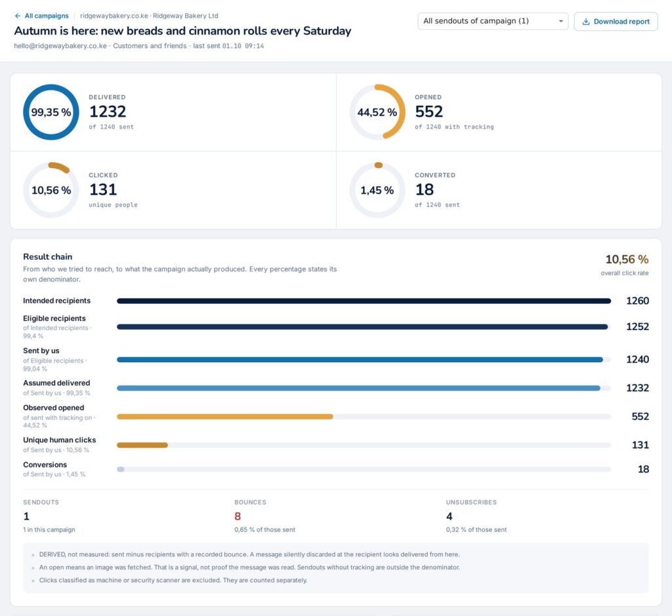
Task: Click the Converted 1,45 % donut chart
Action: (377, 190)
